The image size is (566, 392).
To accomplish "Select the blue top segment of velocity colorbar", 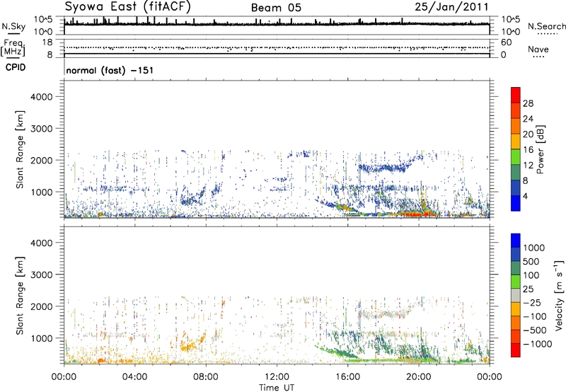I will point(516,241).
